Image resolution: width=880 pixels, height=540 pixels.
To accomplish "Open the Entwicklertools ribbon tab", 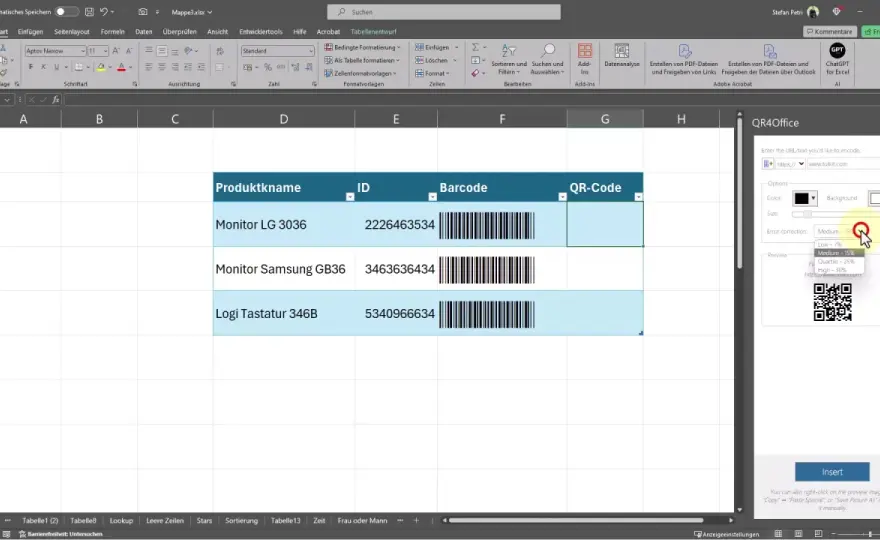I will click(x=260, y=32).
